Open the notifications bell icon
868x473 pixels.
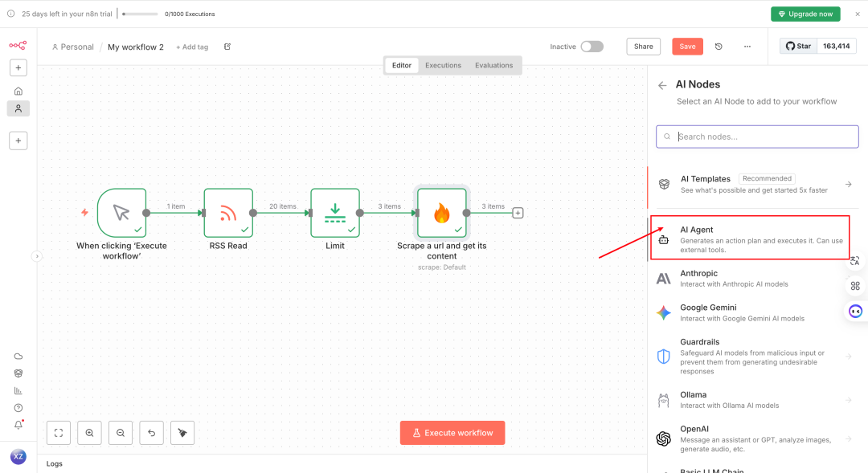tap(18, 425)
